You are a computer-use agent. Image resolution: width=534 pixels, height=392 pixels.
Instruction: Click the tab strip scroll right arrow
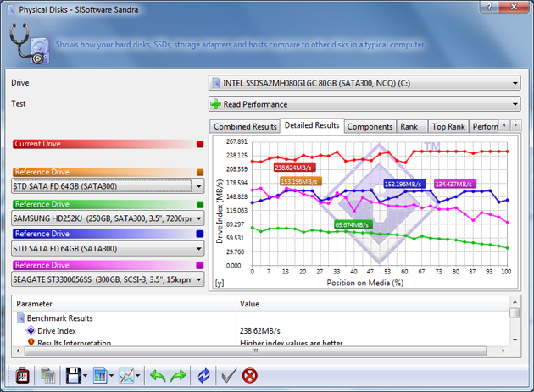[516, 125]
